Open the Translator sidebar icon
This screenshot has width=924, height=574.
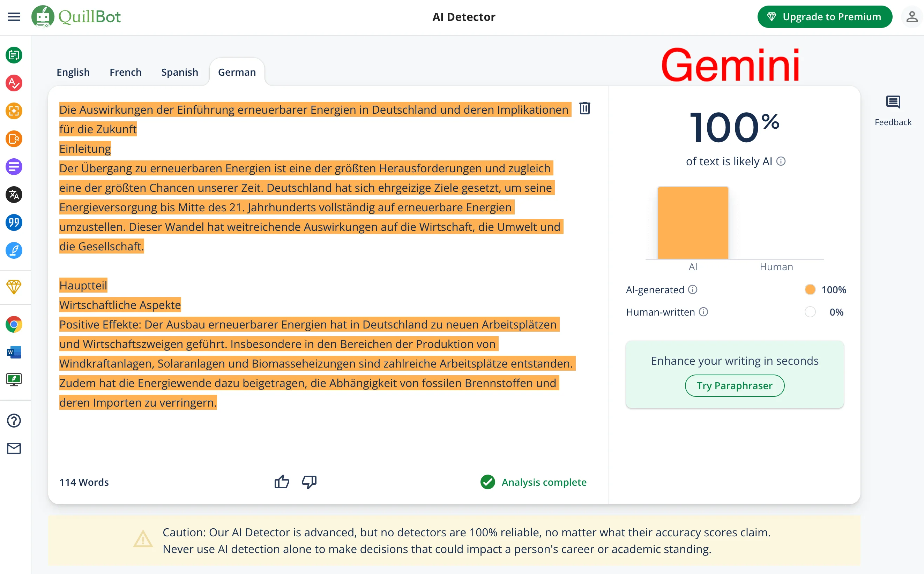tap(14, 195)
